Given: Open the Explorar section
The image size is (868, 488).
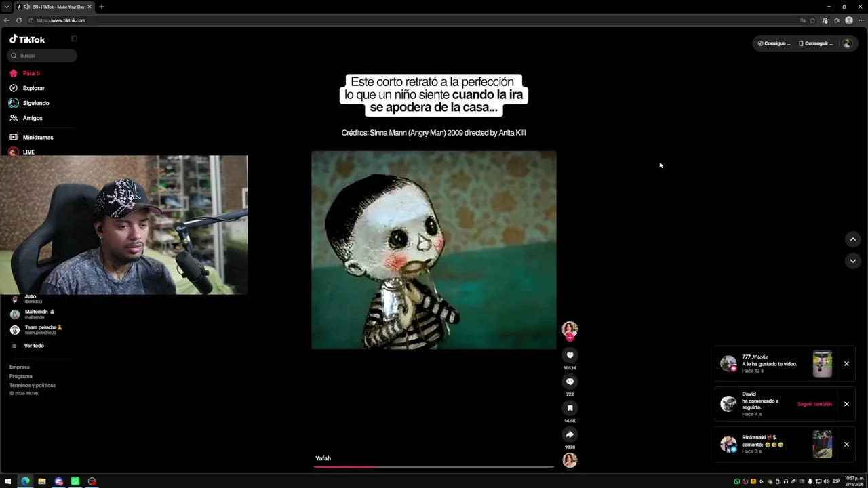Looking at the screenshot, I should click(33, 88).
